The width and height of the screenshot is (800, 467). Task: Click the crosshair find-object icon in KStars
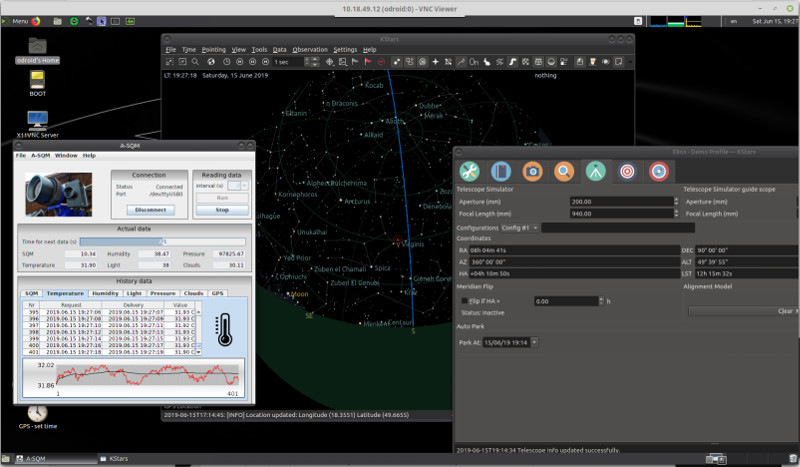pos(330,62)
